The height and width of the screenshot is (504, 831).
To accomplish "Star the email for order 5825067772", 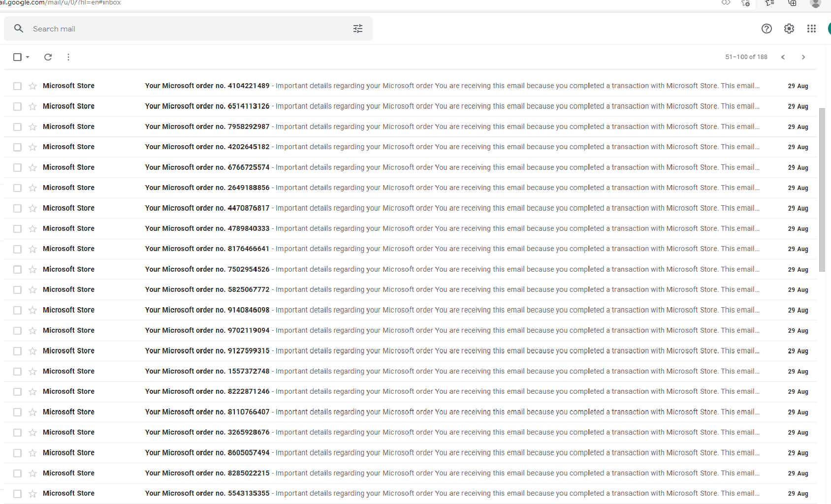I will coord(32,290).
